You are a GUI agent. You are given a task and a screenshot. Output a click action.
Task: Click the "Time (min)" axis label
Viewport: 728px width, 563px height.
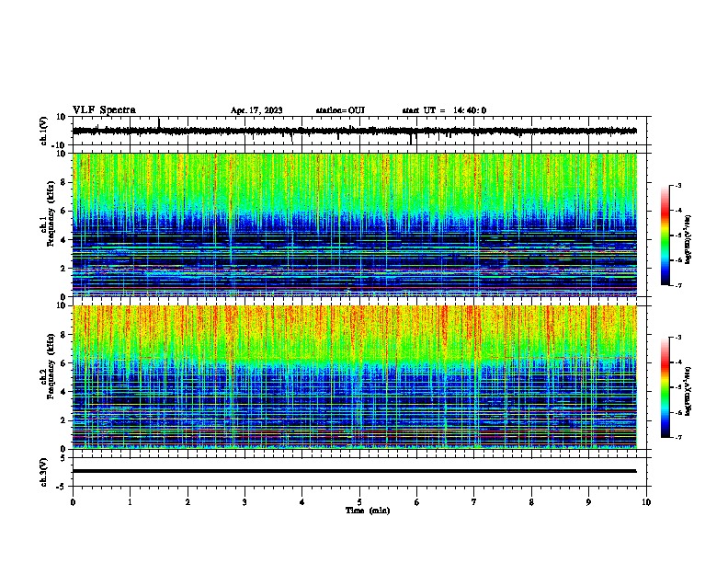click(x=368, y=511)
